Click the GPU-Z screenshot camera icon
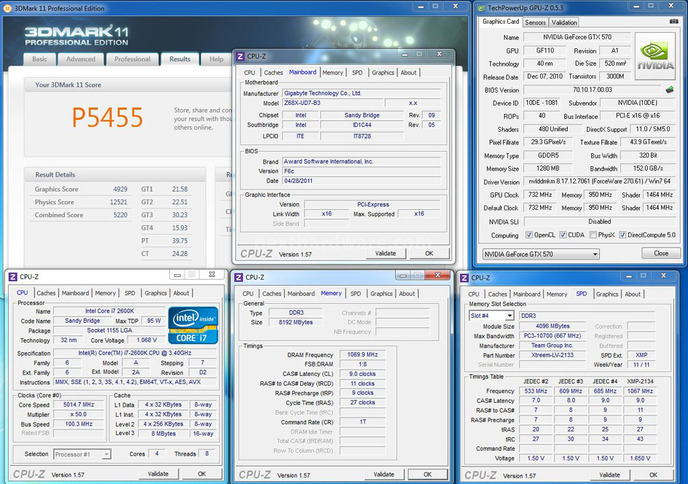The height and width of the screenshot is (484, 688). (674, 21)
